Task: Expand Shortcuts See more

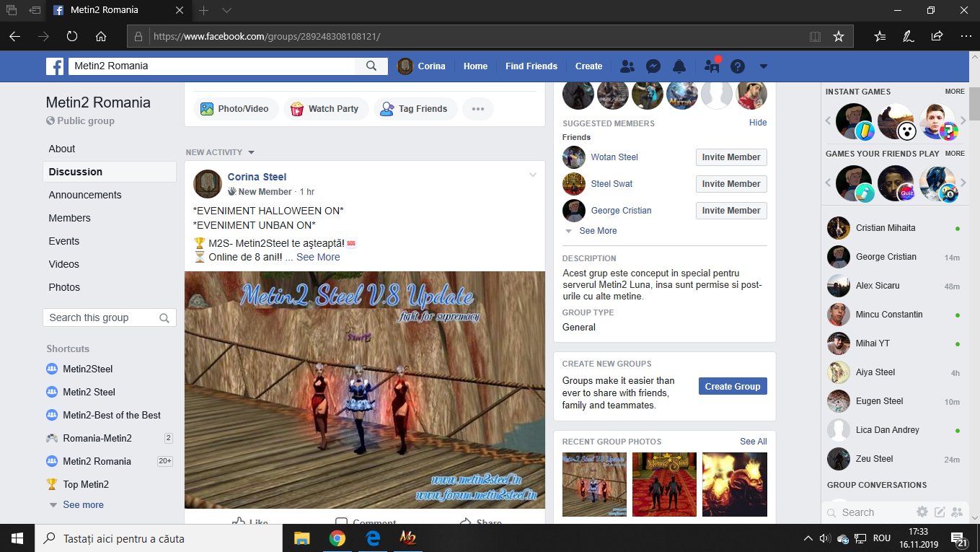Action: [x=83, y=505]
